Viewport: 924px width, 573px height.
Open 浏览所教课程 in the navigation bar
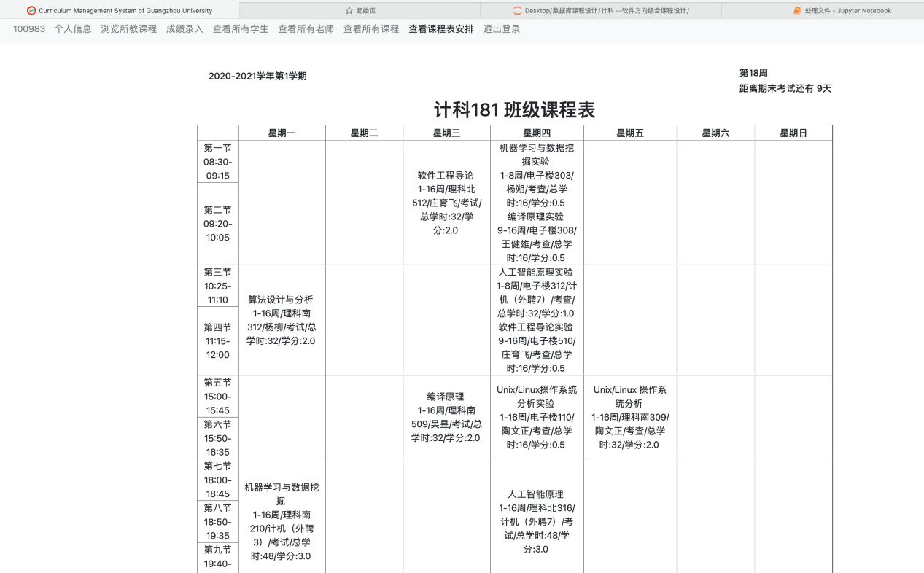(x=129, y=29)
